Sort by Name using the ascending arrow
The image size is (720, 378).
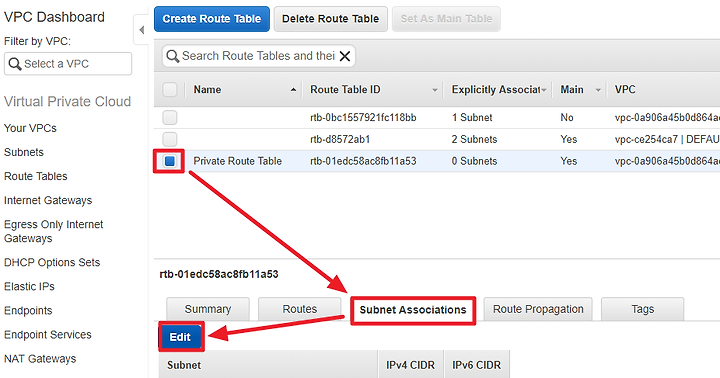click(293, 90)
